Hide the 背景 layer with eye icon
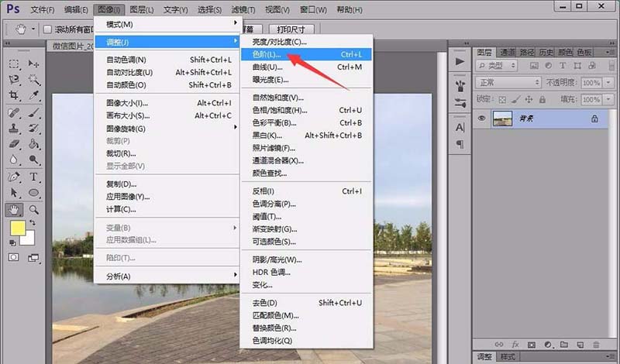Screen dimensions: 620x364 click(x=481, y=118)
